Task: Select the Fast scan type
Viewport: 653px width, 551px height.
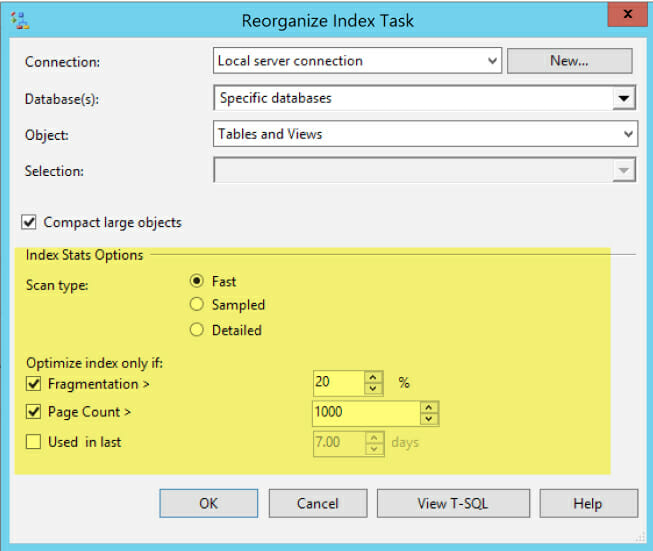Action: (x=197, y=282)
